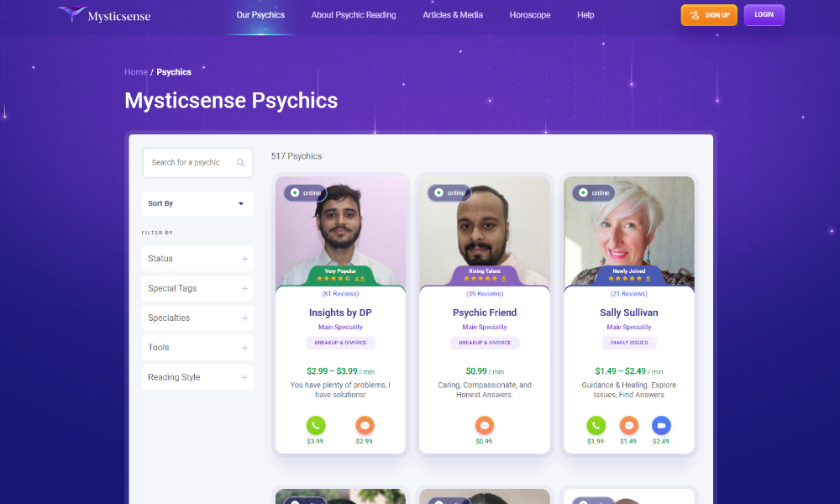Start chat with Sally Sullivan for $1.49
This screenshot has width=840, height=504.
629,426
